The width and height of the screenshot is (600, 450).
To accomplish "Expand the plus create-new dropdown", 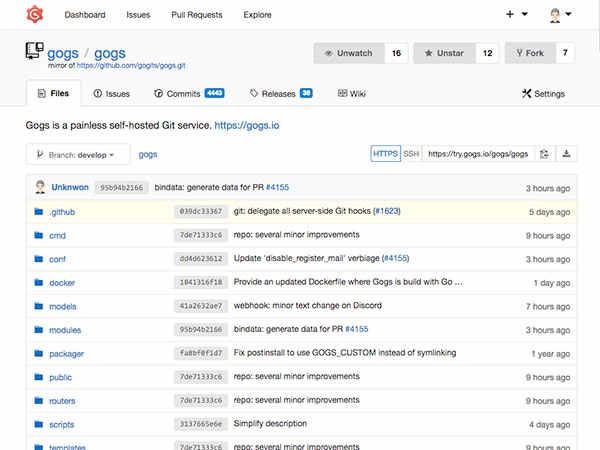I will tap(516, 14).
